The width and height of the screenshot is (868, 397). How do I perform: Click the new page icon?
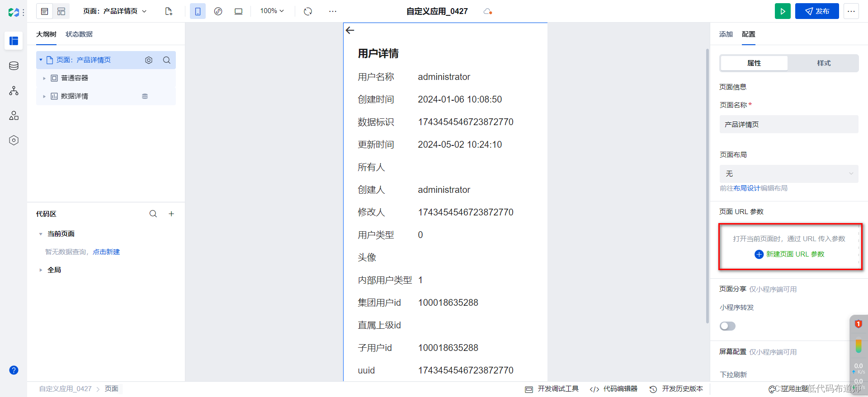[169, 11]
